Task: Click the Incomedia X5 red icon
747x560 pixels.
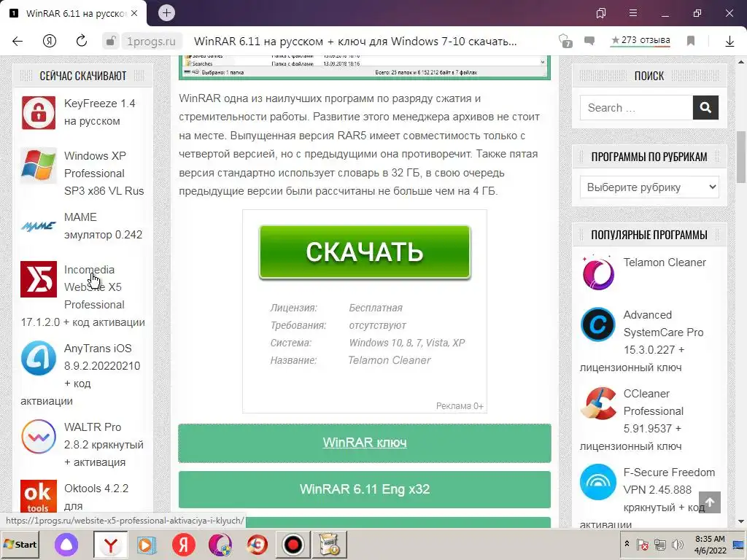Action: [39, 279]
